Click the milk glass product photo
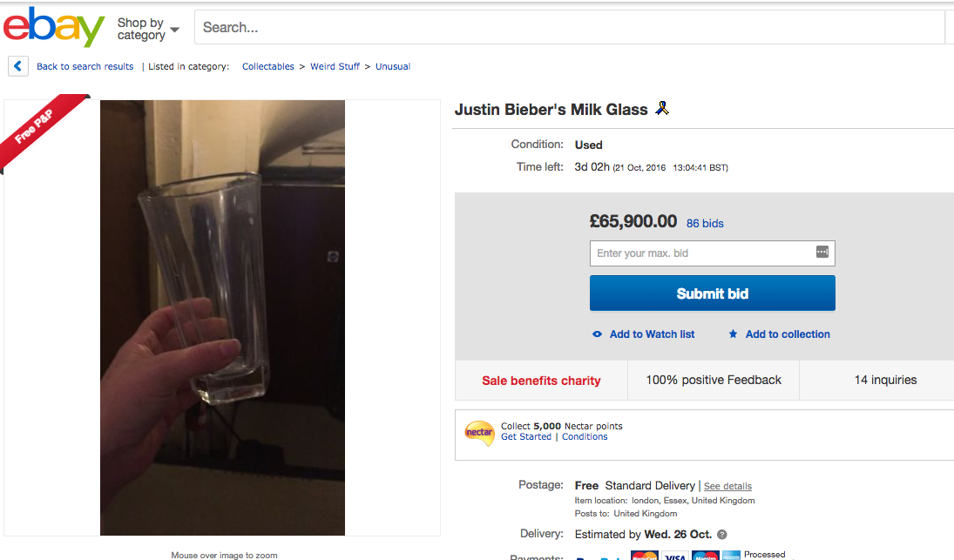This screenshot has width=954, height=560. pyautogui.click(x=222, y=318)
